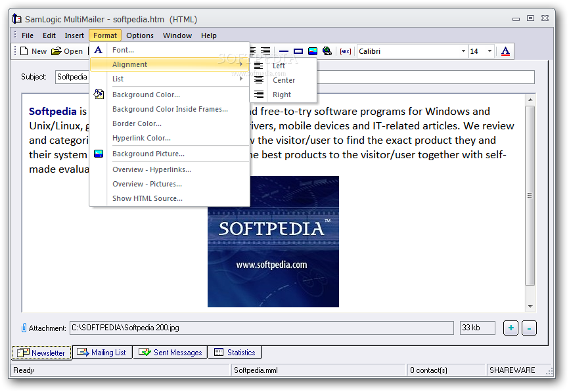
Task: Click the Newsletter tab icon
Action: (x=23, y=353)
